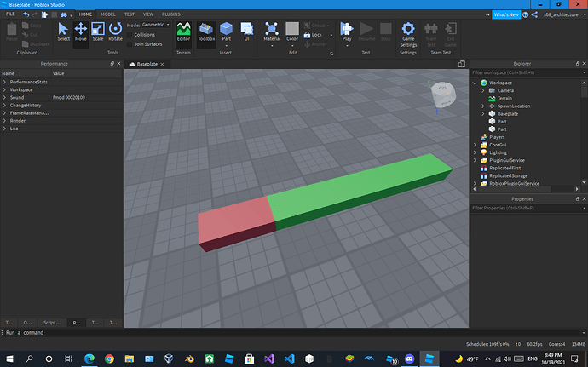This screenshot has width=588, height=367.
Task: Open the Play mode dropdown arrow
Action: (347, 46)
